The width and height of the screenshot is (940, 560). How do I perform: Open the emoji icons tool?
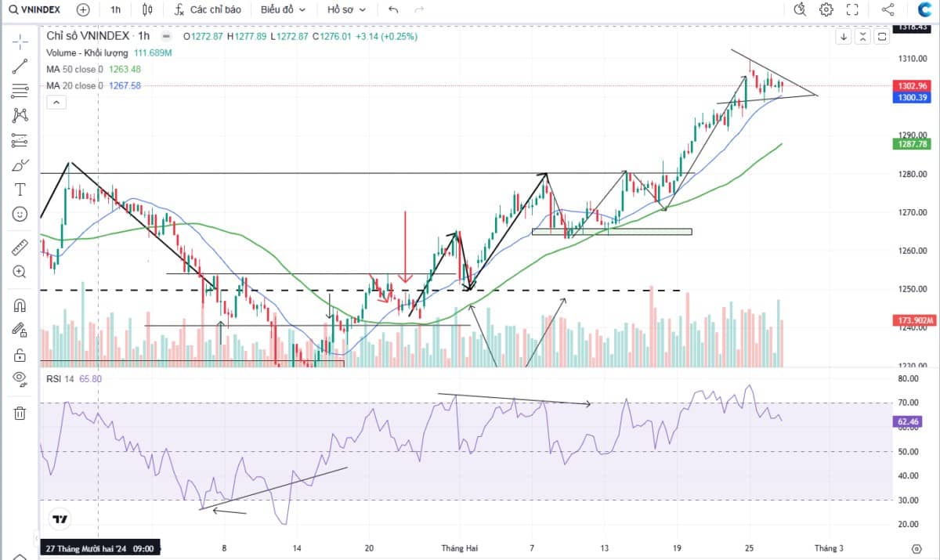(x=20, y=214)
